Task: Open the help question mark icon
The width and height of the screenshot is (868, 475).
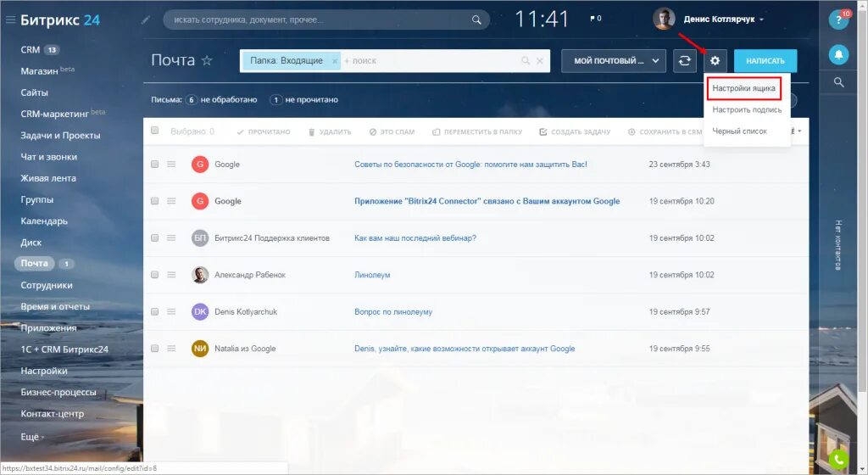Action: coord(838,20)
